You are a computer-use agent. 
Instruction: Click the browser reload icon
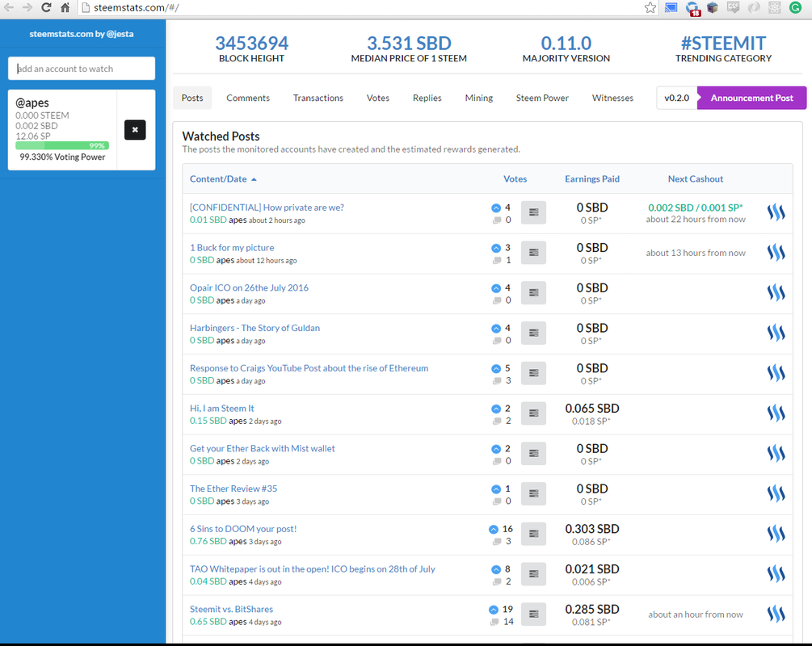46,7
